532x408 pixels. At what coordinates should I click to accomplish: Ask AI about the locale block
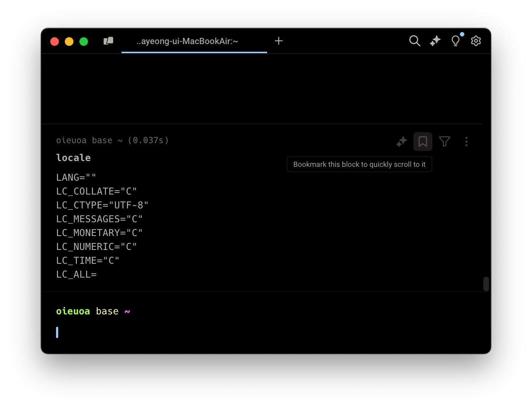click(402, 141)
